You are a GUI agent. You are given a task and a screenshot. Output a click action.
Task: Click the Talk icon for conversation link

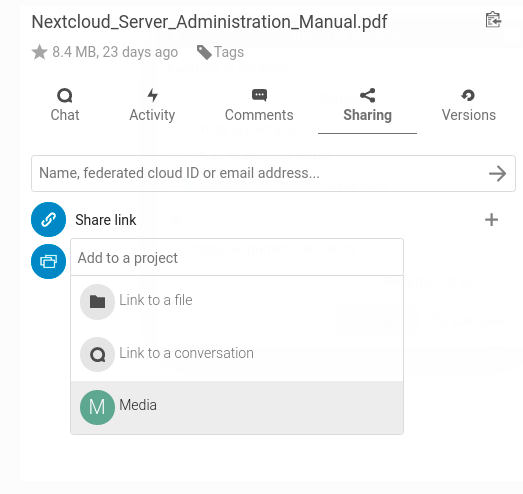tap(97, 355)
